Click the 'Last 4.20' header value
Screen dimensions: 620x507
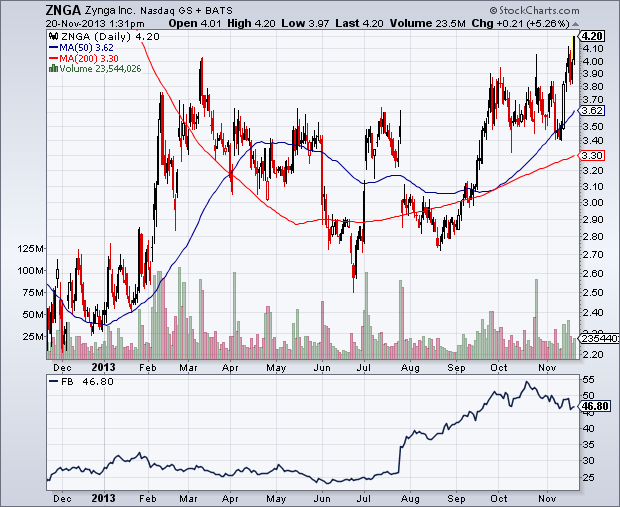[359, 24]
